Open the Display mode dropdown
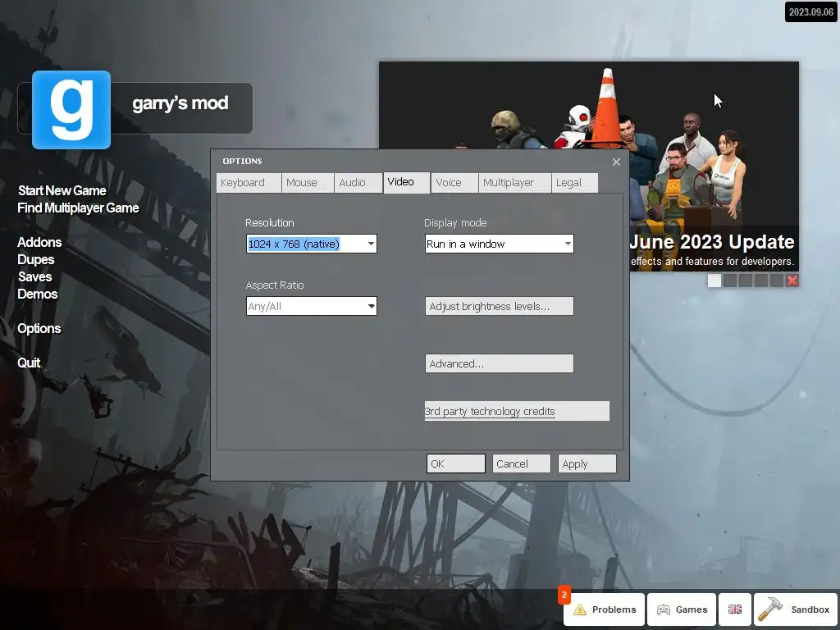The image size is (840, 630). pyautogui.click(x=500, y=244)
